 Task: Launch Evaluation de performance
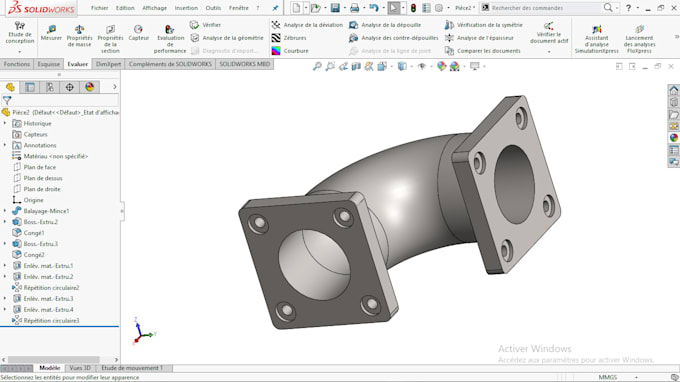(x=170, y=38)
